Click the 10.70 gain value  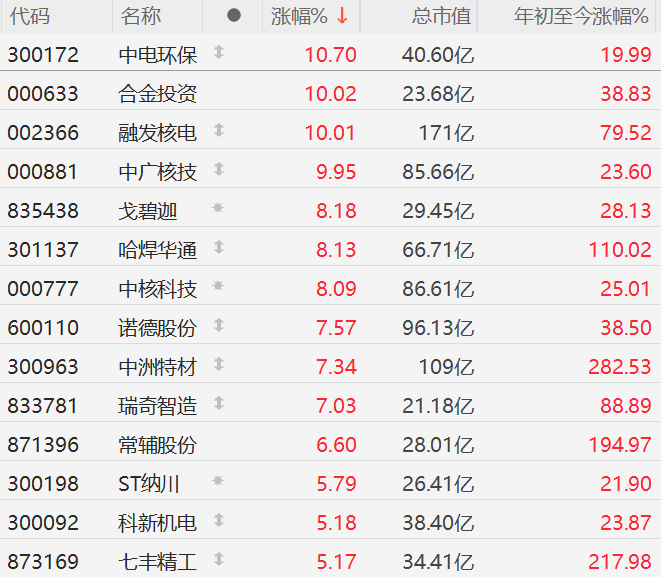330,55
